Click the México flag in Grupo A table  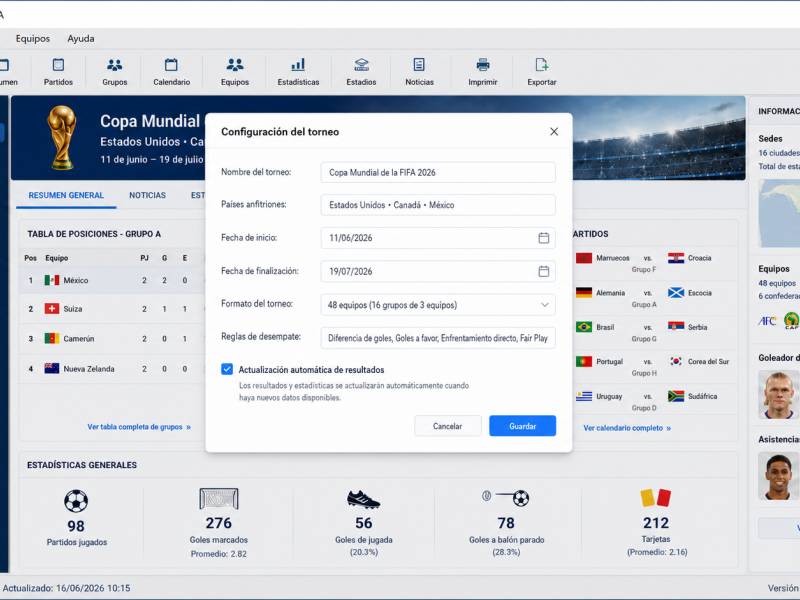click(x=52, y=280)
